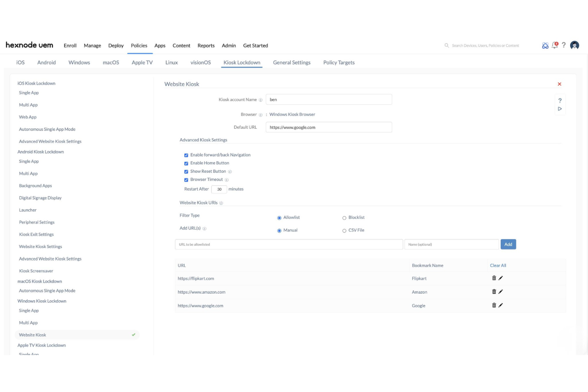Switch to General Settings tab

[x=292, y=62]
